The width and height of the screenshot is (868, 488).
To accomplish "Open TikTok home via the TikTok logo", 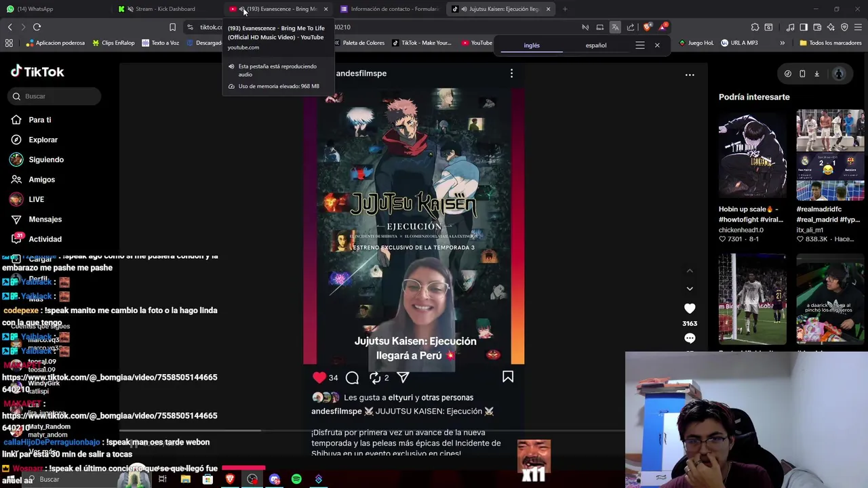I will (x=37, y=72).
